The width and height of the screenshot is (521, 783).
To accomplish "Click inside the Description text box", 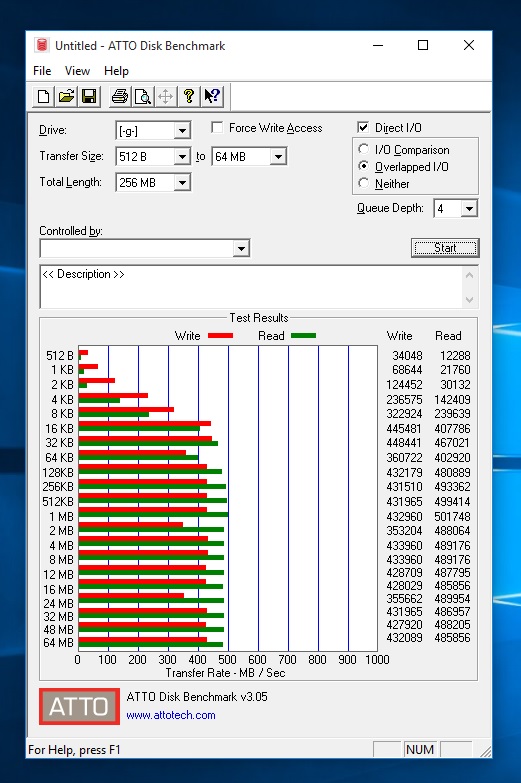I will click(251, 287).
